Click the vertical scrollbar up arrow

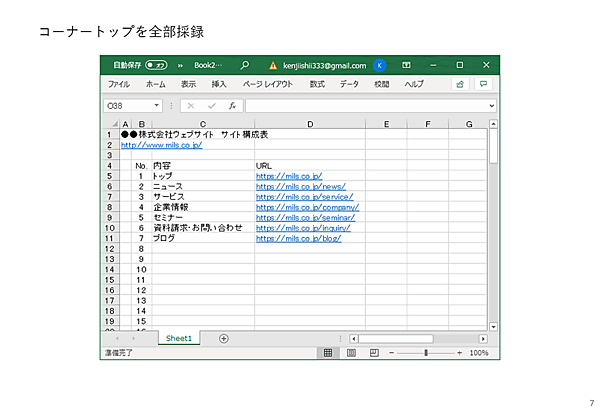pyautogui.click(x=493, y=124)
